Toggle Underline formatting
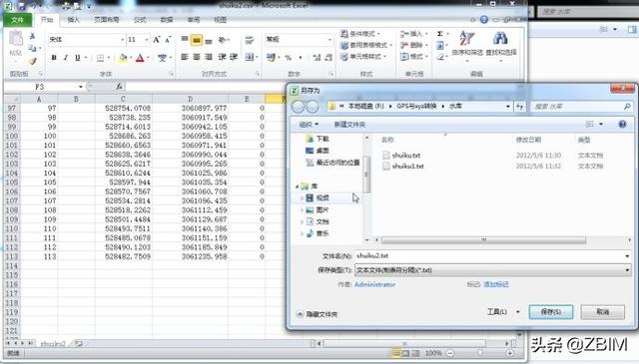The width and height of the screenshot is (639, 364). 78,58
